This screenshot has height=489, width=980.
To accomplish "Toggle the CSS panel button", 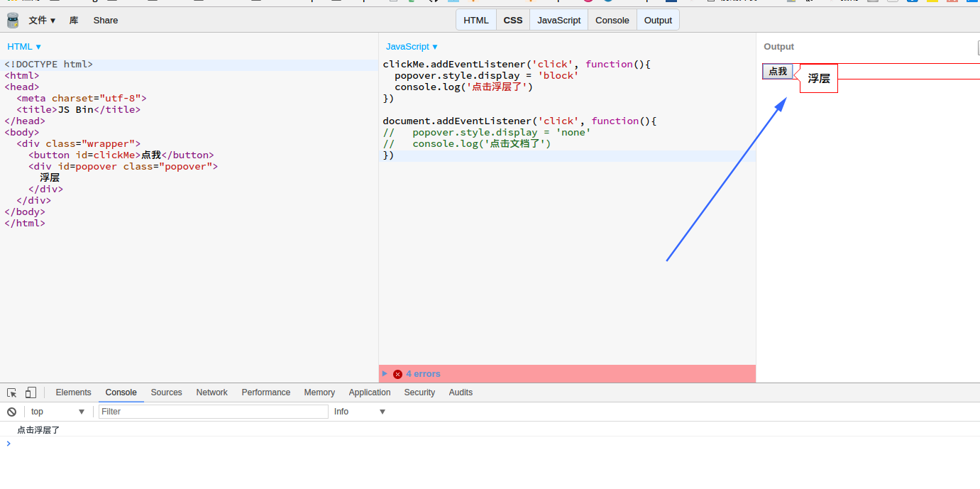I will (x=513, y=20).
